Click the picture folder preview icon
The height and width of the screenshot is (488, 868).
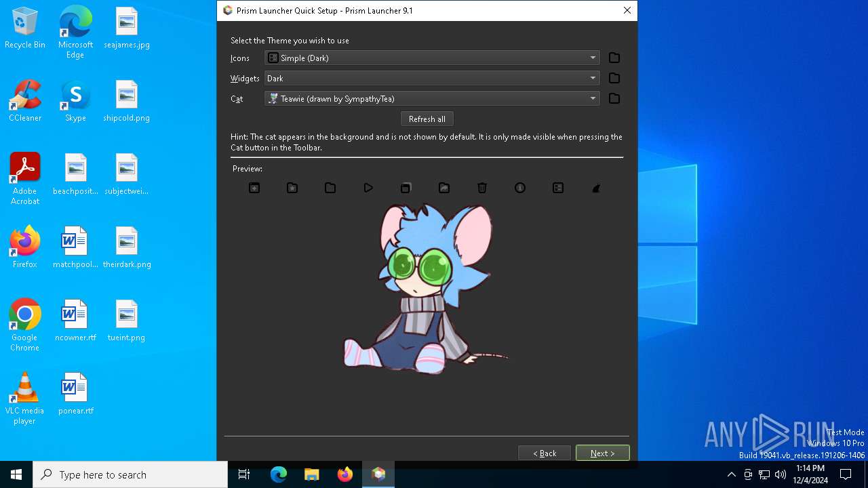coord(444,188)
